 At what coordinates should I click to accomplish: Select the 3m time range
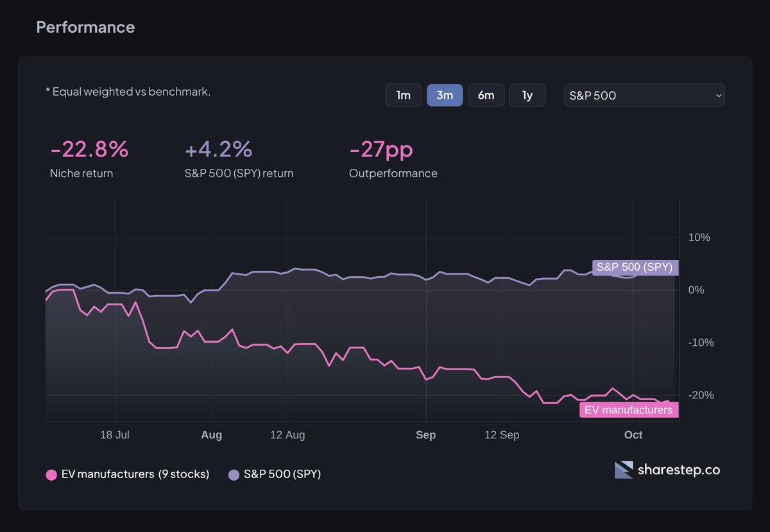[445, 95]
